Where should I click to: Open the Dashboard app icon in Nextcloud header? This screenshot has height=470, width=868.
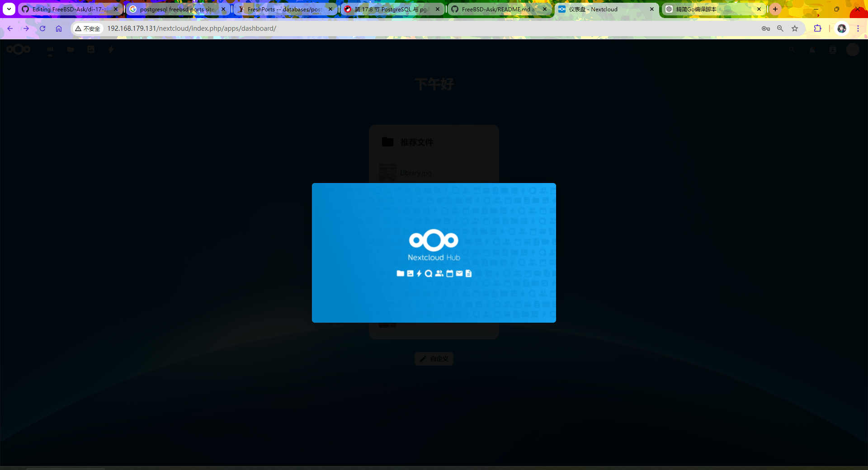click(x=50, y=50)
